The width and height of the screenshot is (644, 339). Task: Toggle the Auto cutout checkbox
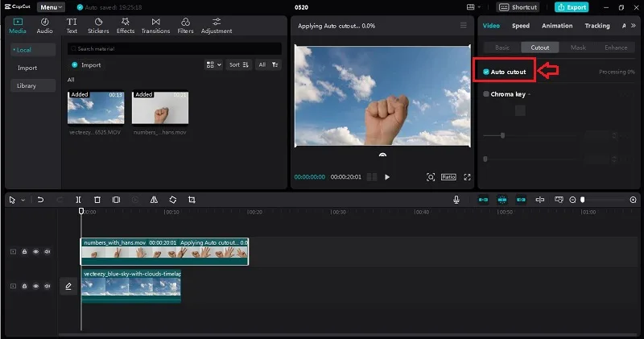(x=486, y=72)
